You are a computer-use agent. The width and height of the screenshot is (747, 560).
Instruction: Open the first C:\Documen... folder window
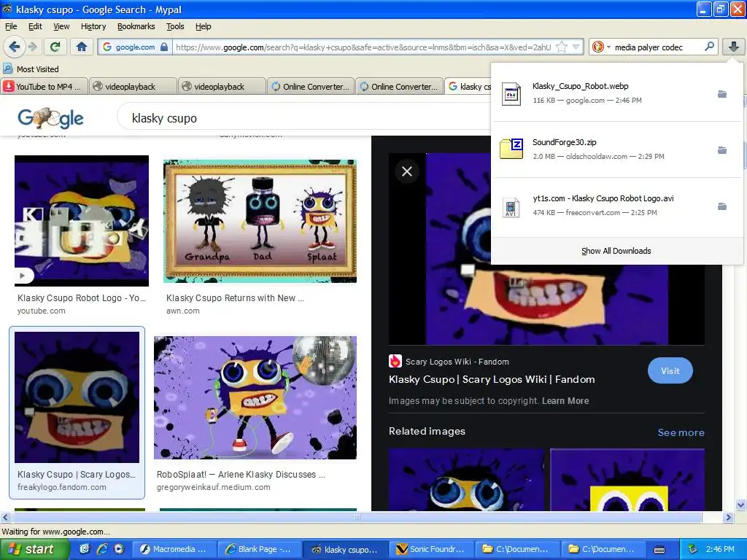516,549
